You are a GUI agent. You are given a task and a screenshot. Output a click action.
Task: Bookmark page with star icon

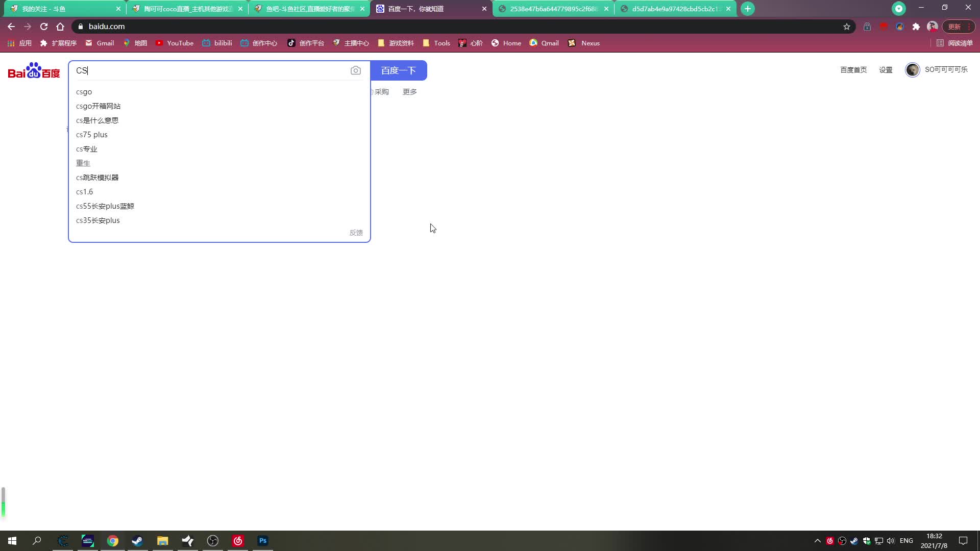coord(847,27)
